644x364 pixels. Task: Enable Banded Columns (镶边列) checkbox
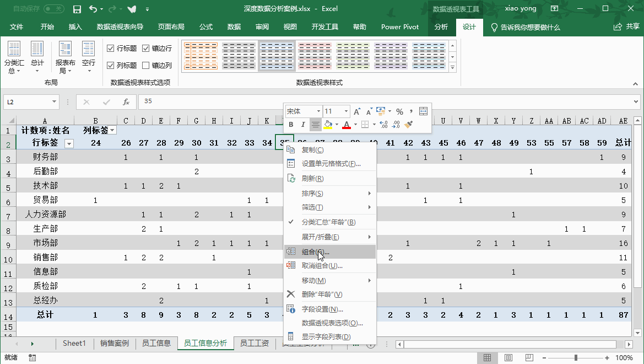[145, 66]
